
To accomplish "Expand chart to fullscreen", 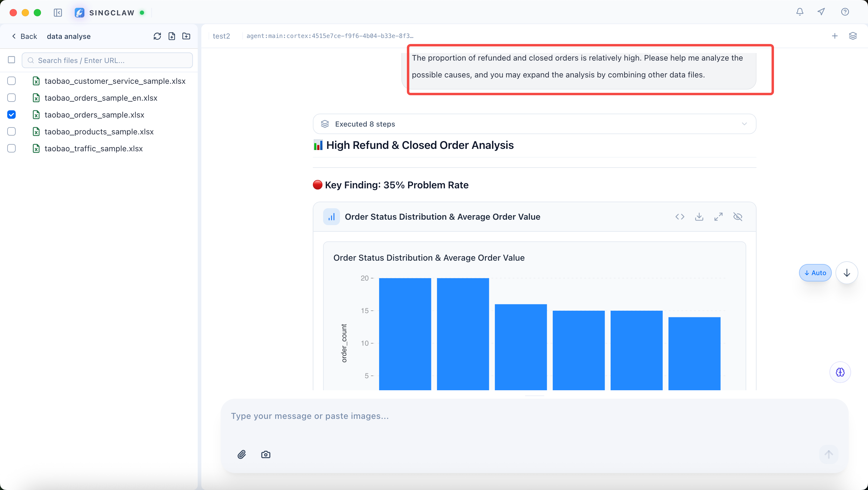I will point(719,217).
